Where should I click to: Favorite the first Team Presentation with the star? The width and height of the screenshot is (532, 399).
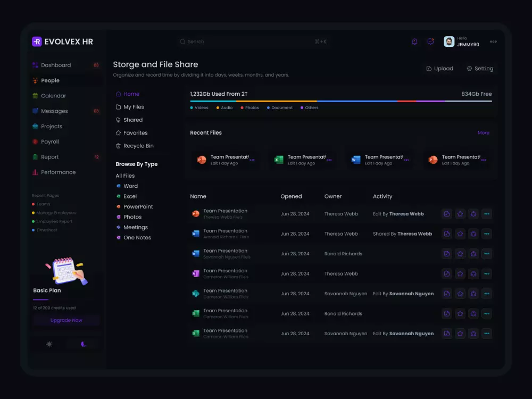tap(460, 214)
